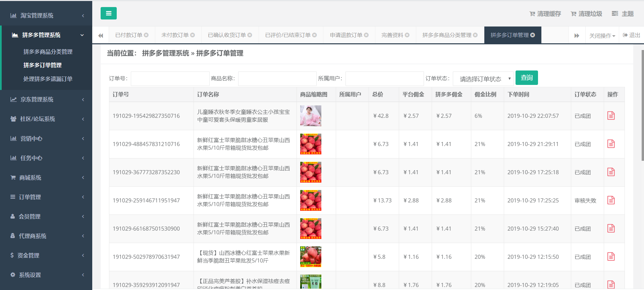The width and height of the screenshot is (644, 290).
Task: Focus the 所属用户 input field
Action: pyautogui.click(x=385, y=79)
